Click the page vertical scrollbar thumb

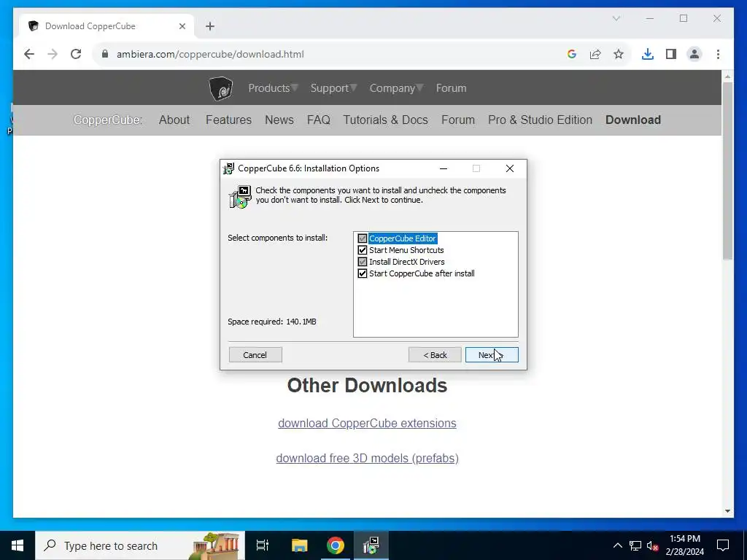click(727, 171)
